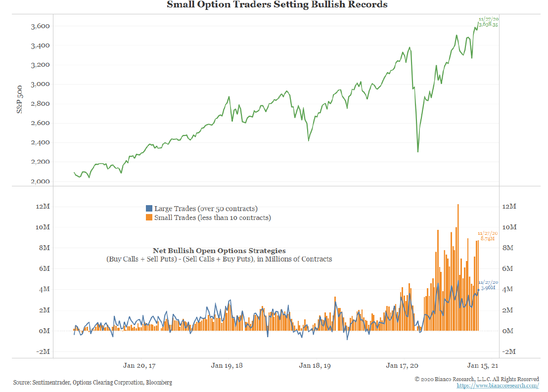This screenshot has height=392, width=548.
Task: Click the Bianco Research copyright notice
Action: point(476,379)
